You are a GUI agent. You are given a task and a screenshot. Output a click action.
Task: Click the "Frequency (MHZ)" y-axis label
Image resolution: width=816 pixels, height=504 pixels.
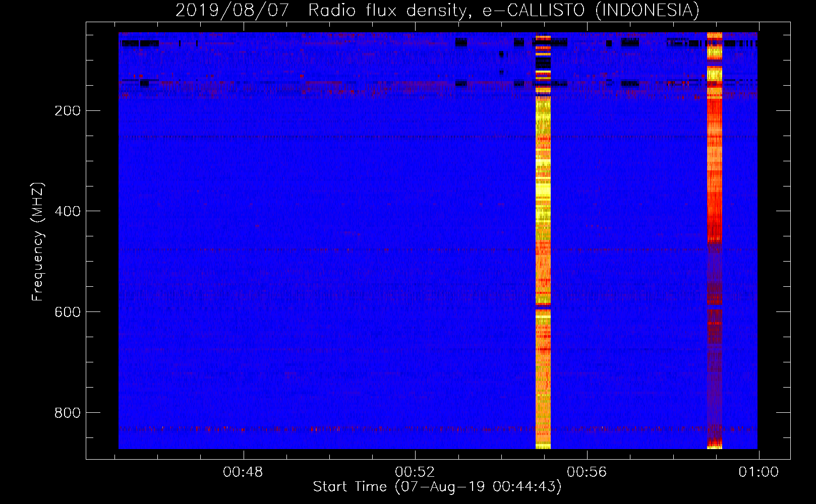38,242
